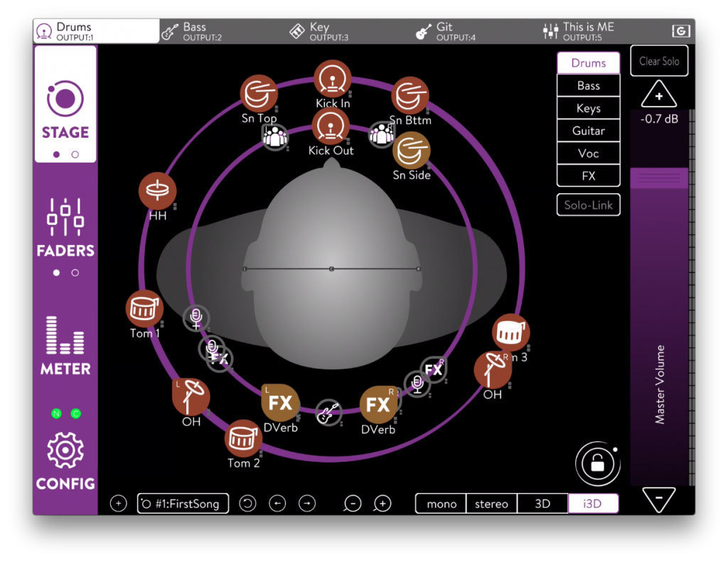Image resolution: width=728 pixels, height=562 pixels.
Task: Click the Master Volume fader handle
Action: coord(659,178)
